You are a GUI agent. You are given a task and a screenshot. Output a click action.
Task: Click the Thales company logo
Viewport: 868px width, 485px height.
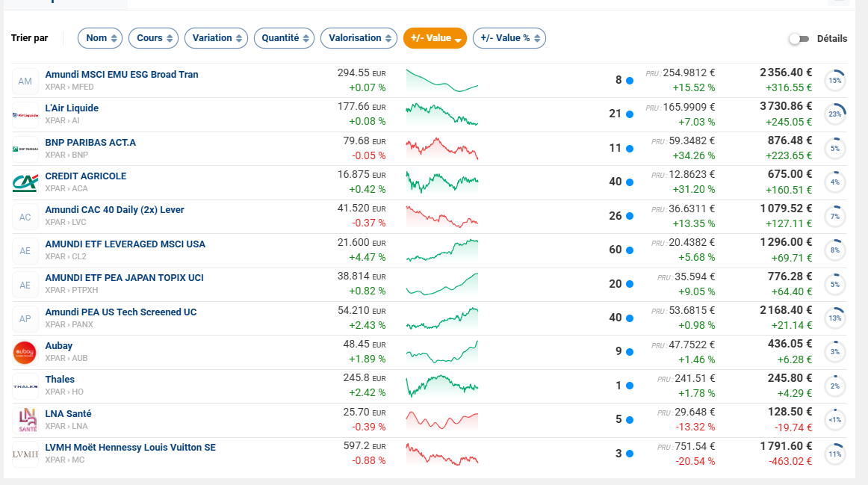pos(25,386)
